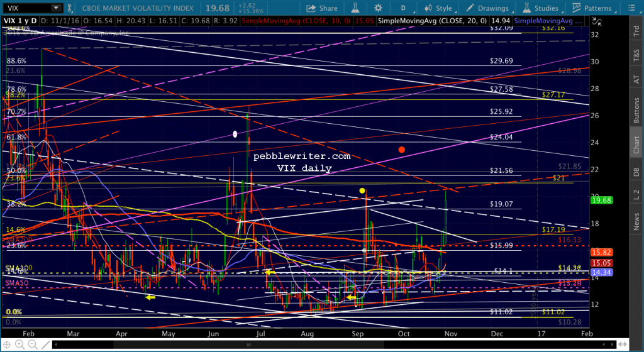This screenshot has height=352, width=644.
Task: Open the symbol selector dropdown arrow
Action: [56, 8]
